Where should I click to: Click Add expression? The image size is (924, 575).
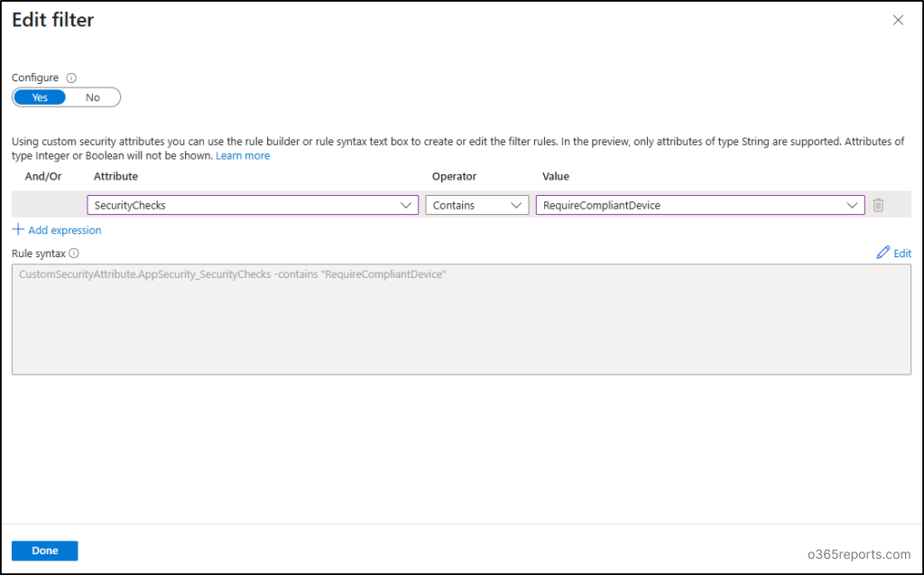point(64,230)
